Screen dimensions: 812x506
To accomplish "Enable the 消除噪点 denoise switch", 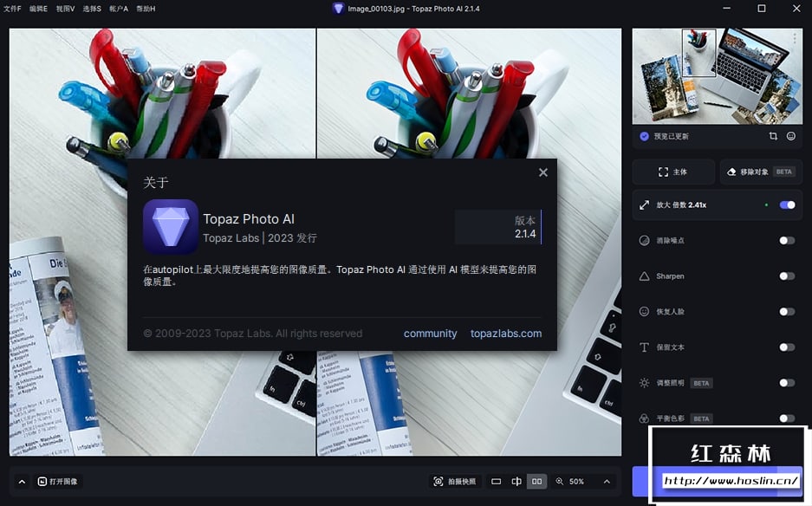I will tap(787, 240).
